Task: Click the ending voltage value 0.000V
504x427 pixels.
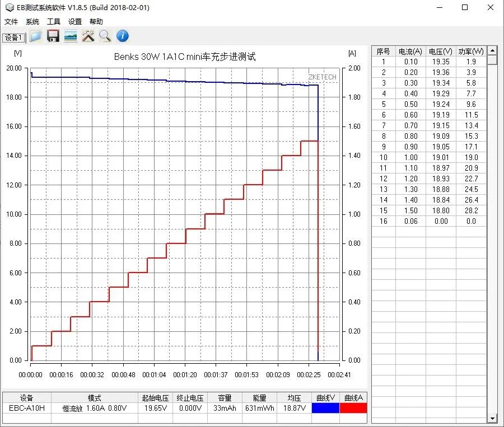Action: tap(190, 408)
